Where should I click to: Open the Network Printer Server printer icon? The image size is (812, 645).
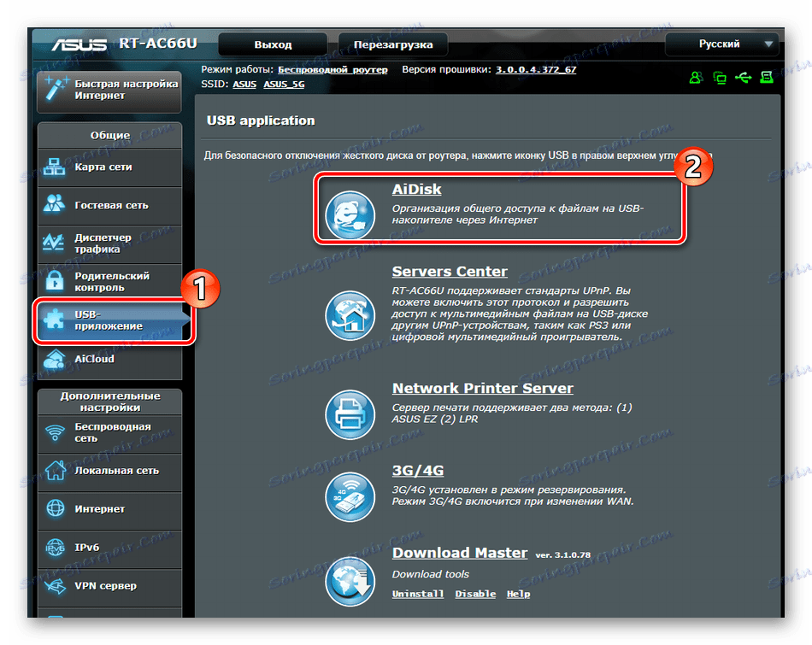(350, 414)
